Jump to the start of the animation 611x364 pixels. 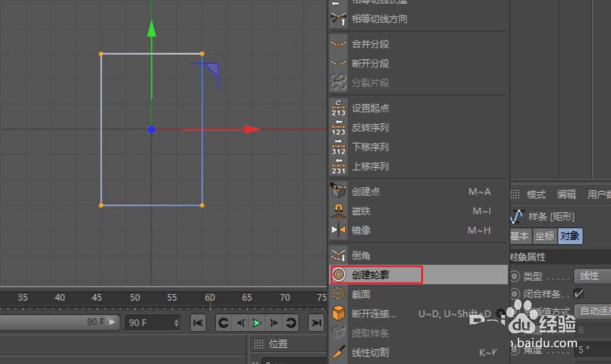[x=197, y=322]
